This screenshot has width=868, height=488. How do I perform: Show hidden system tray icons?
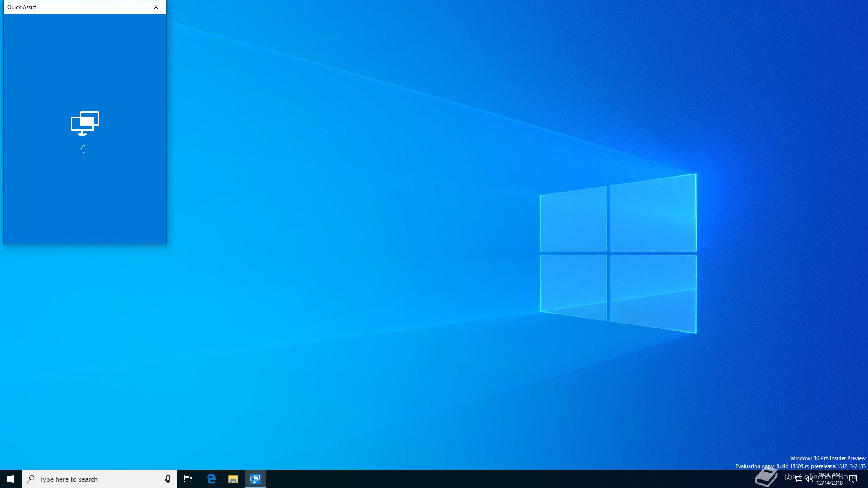pyautogui.click(x=788, y=479)
